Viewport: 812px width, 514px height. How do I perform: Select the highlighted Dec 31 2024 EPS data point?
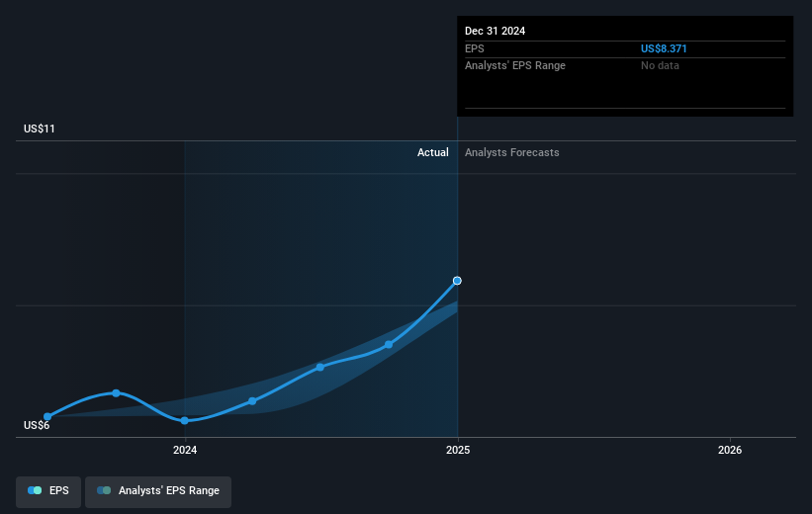click(457, 281)
